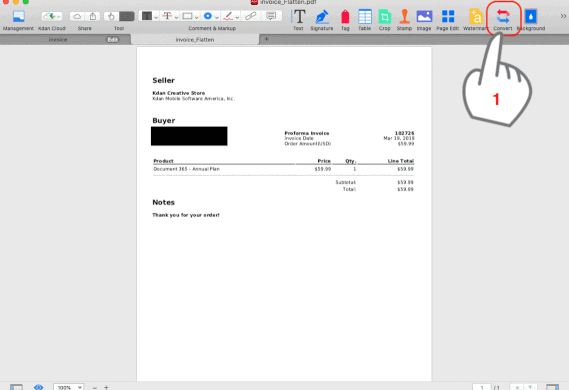The height and width of the screenshot is (390, 569).
Task: Pick the blue circle color tool
Action: click(x=208, y=16)
